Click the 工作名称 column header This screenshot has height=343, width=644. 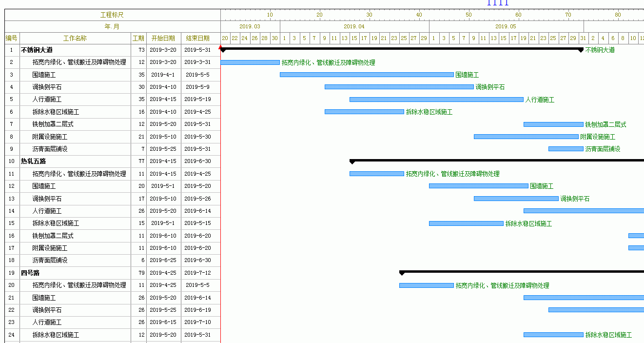75,38
